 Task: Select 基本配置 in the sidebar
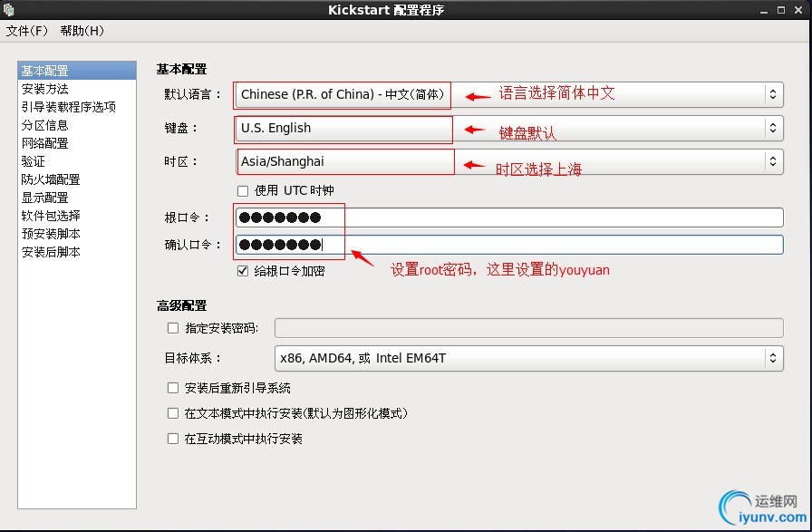(x=77, y=71)
